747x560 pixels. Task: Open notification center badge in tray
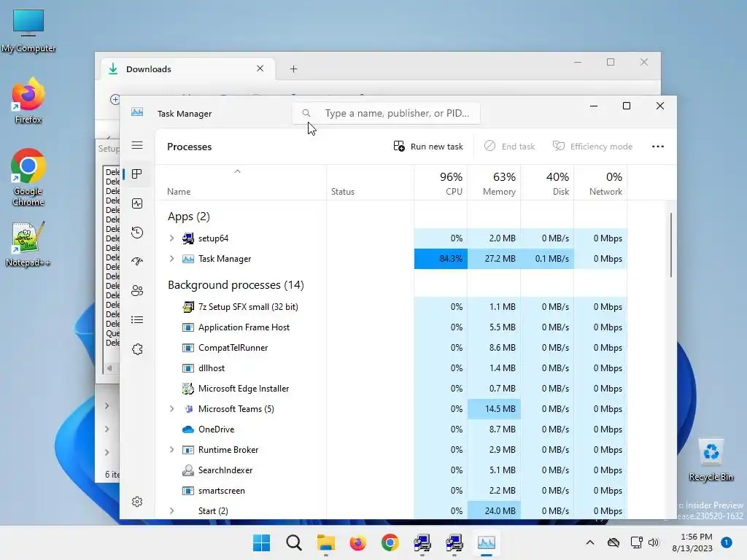[x=726, y=542]
